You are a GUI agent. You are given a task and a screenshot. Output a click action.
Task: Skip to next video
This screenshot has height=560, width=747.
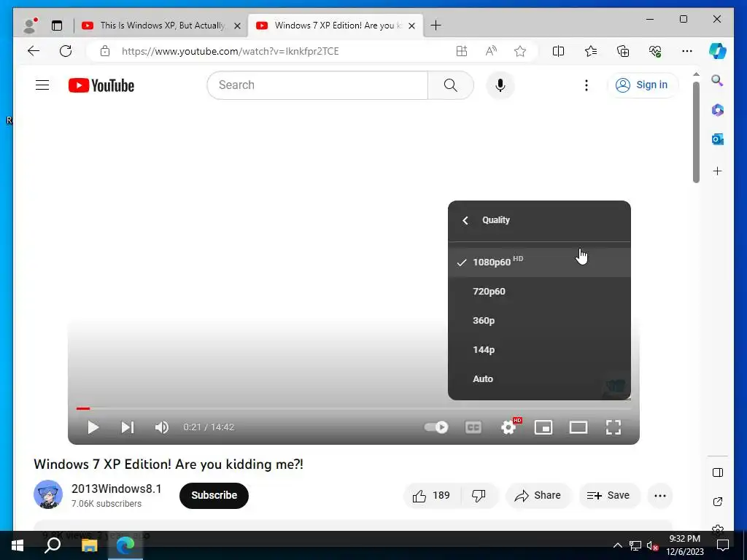point(127,427)
